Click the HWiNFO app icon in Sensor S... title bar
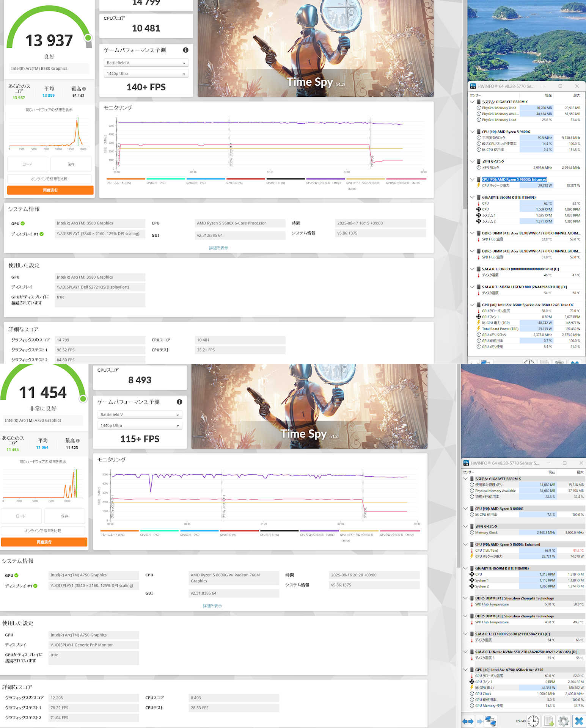Screen dimensions: 586x728 [x=466, y=463]
